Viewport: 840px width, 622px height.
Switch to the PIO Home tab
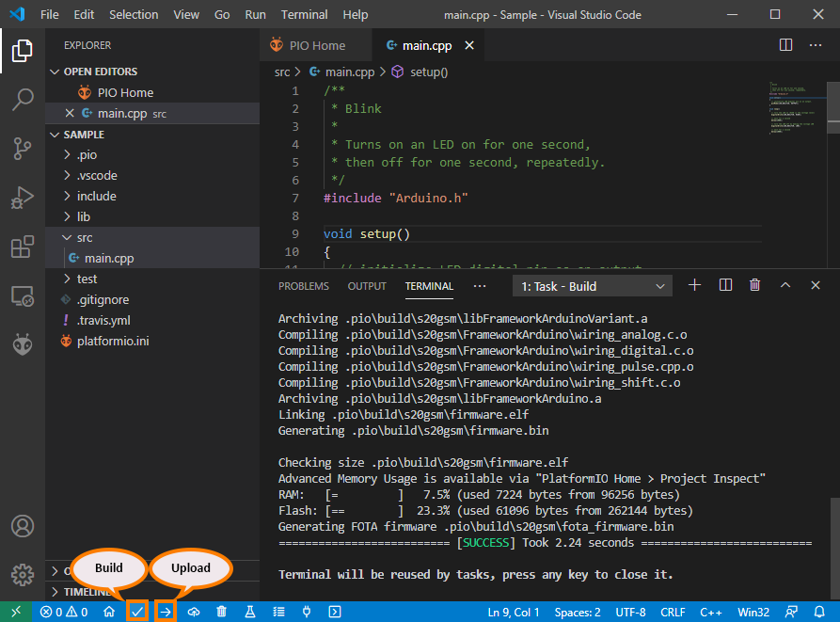(x=315, y=45)
